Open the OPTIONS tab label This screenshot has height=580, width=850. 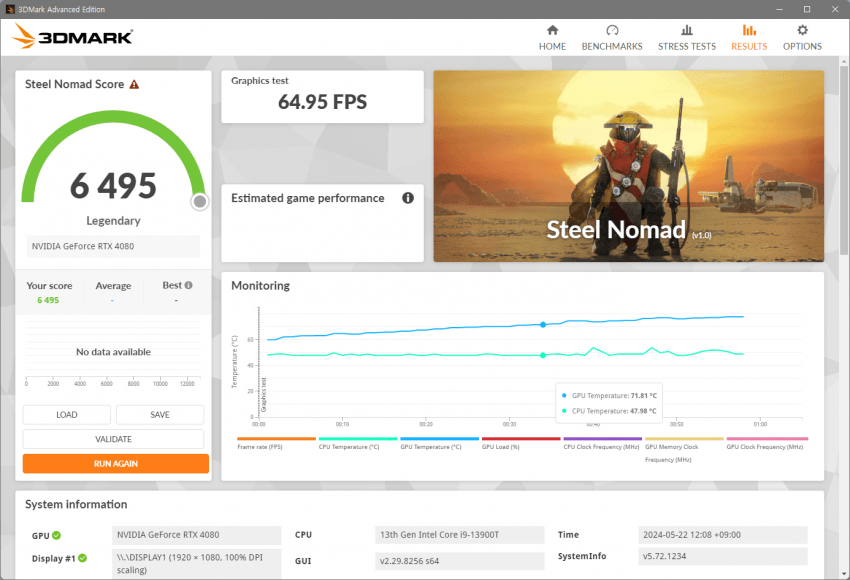(802, 47)
